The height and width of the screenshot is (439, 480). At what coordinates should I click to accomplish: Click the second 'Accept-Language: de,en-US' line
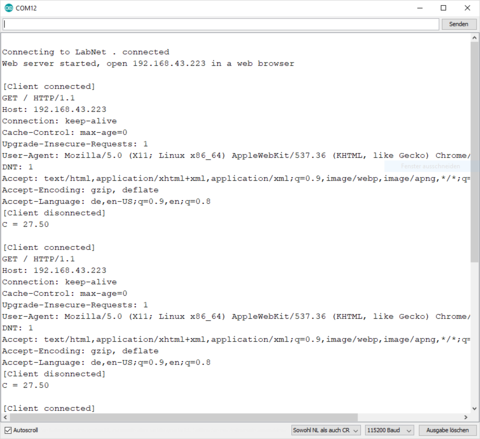click(x=106, y=362)
